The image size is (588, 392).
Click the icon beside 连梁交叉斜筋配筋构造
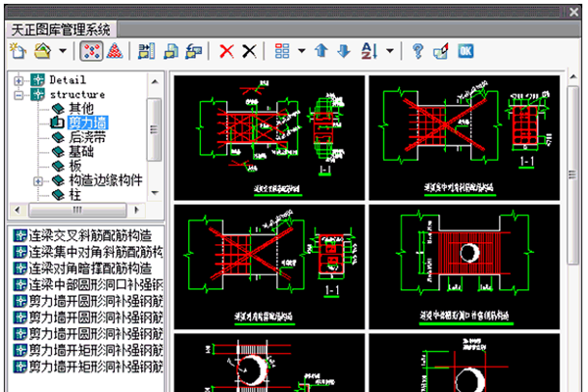pos(21,235)
